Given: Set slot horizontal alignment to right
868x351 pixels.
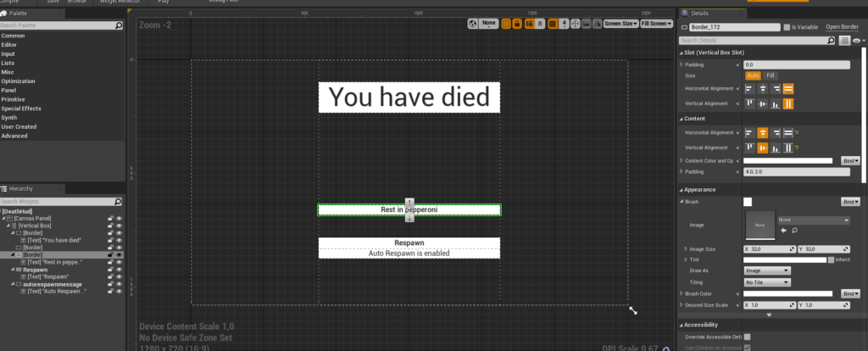Looking at the screenshot, I should [776, 88].
